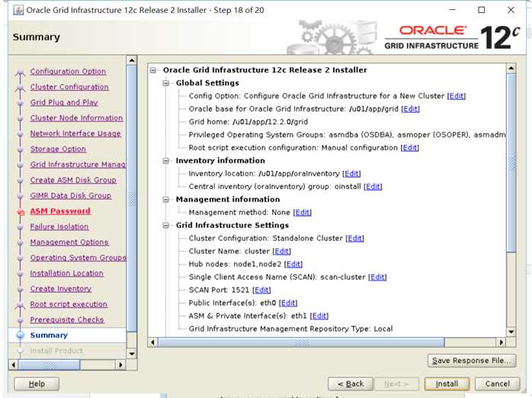Click the ASM Password red step marker
Image resolution: width=532 pixels, height=398 pixels.
[x=21, y=213]
